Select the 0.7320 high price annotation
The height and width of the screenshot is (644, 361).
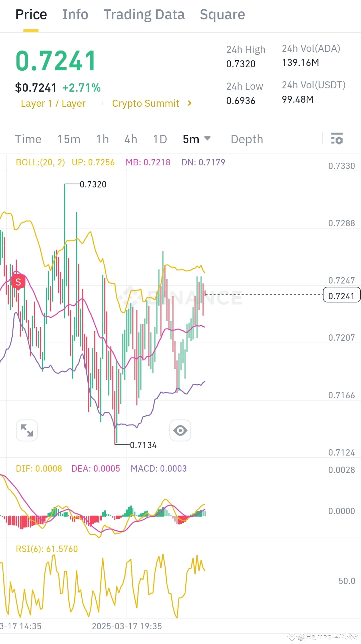[93, 184]
